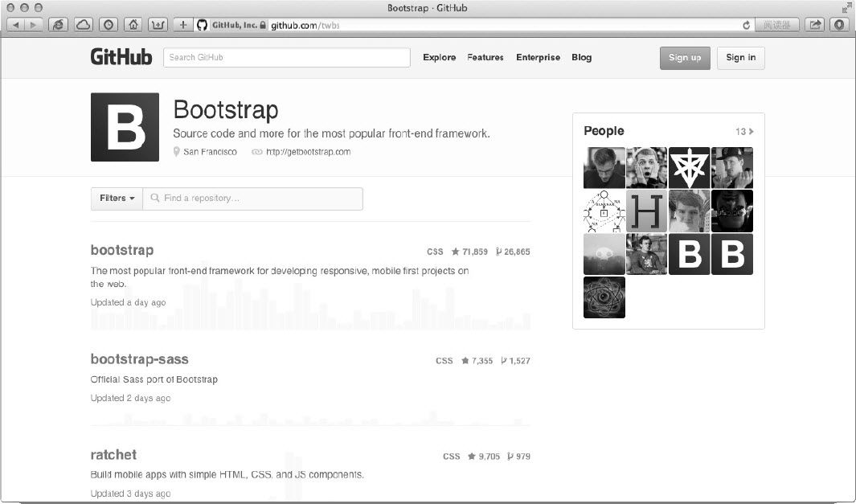Click the Bootstrap heading text

click(x=226, y=110)
